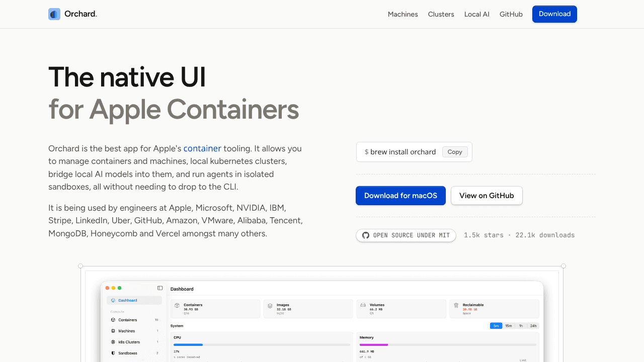Click the k8s Clusters helm icon in sidebar
The image size is (644, 362).
(113, 342)
